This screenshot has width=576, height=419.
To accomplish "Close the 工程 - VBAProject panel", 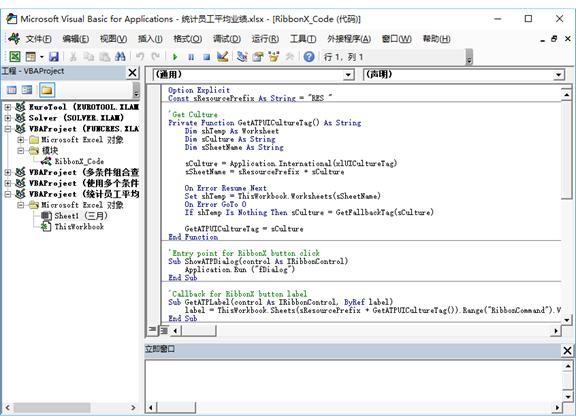I will 132,73.
